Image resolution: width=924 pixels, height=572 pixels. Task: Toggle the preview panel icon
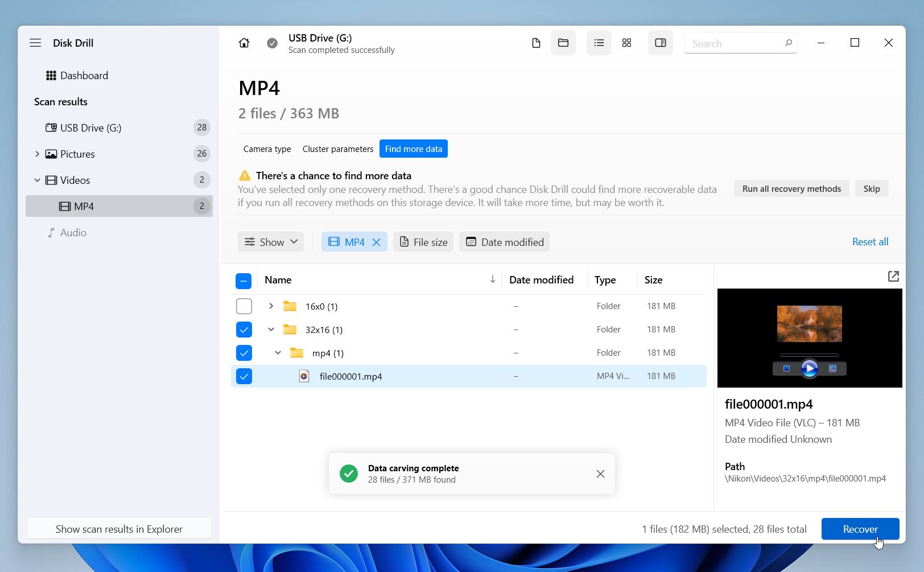660,43
